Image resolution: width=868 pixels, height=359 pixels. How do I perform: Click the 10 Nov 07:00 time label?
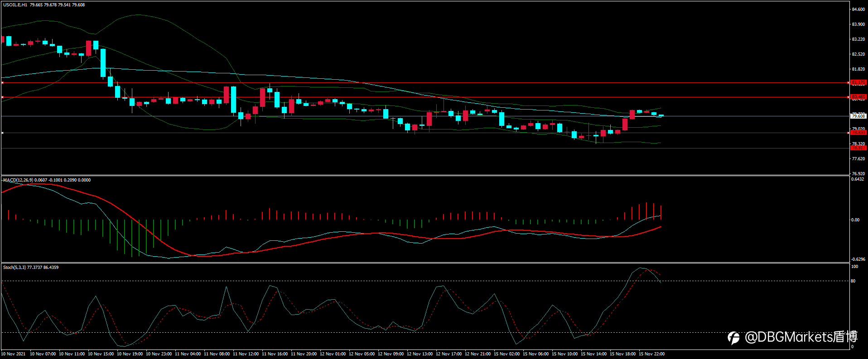(x=43, y=354)
